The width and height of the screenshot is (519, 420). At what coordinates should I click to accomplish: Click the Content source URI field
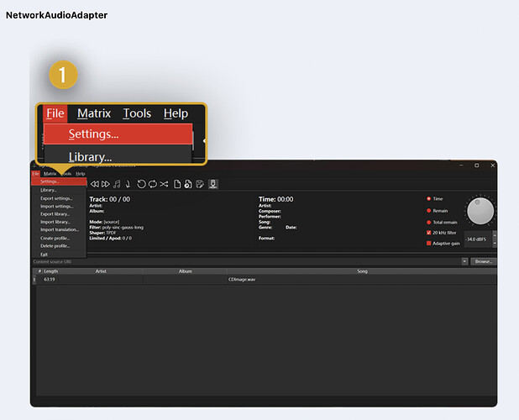click(x=247, y=261)
